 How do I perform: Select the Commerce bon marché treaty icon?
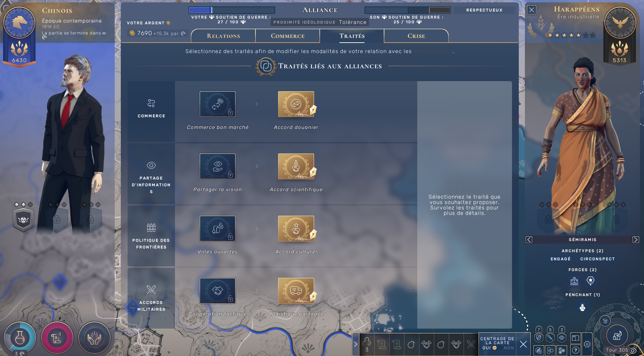coord(218,104)
